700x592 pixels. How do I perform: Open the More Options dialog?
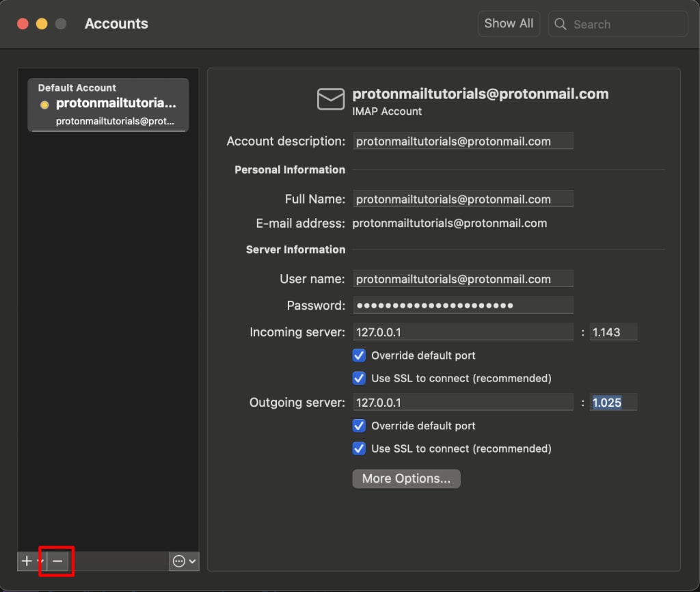tap(406, 479)
